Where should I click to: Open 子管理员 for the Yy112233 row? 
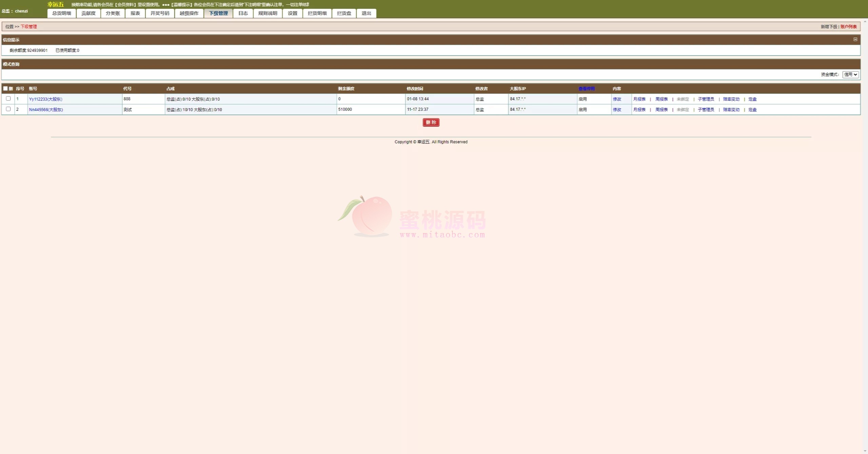pos(706,99)
